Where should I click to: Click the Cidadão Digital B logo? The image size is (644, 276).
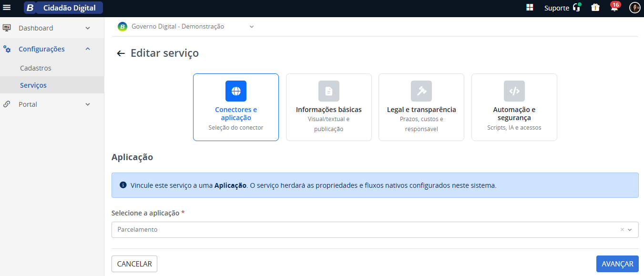[x=30, y=8]
